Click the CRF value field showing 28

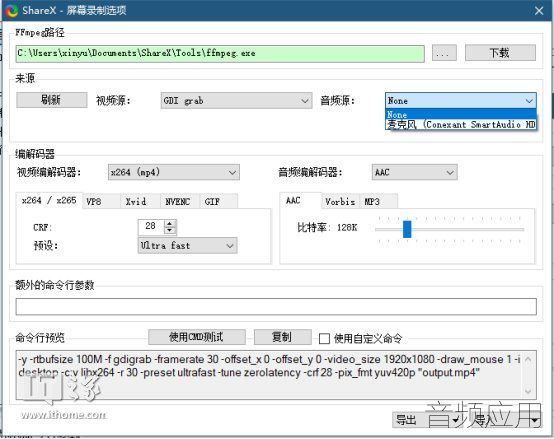coord(151,226)
